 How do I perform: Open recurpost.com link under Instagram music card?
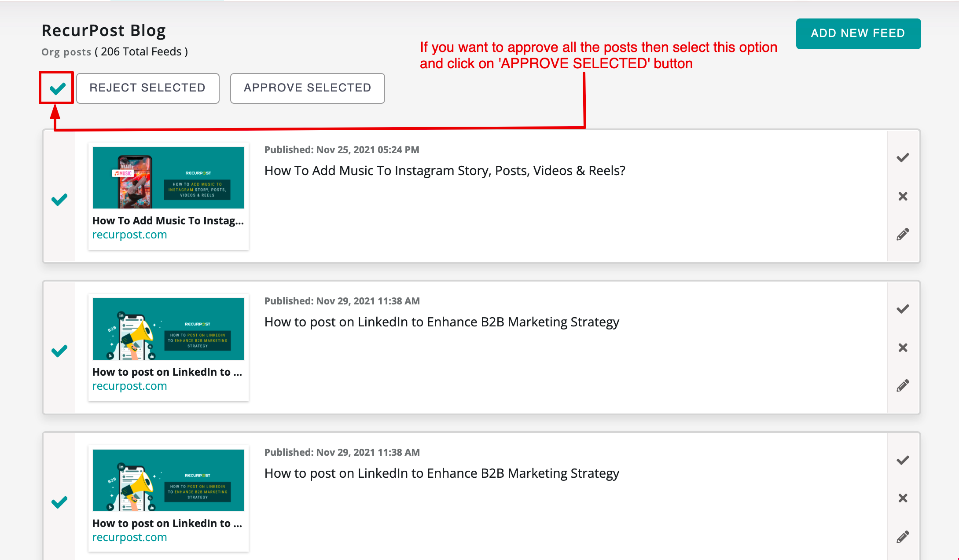tap(129, 235)
